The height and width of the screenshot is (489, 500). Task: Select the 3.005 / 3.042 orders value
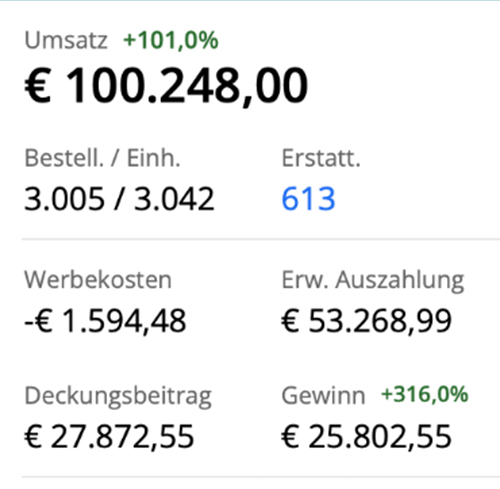click(x=119, y=199)
